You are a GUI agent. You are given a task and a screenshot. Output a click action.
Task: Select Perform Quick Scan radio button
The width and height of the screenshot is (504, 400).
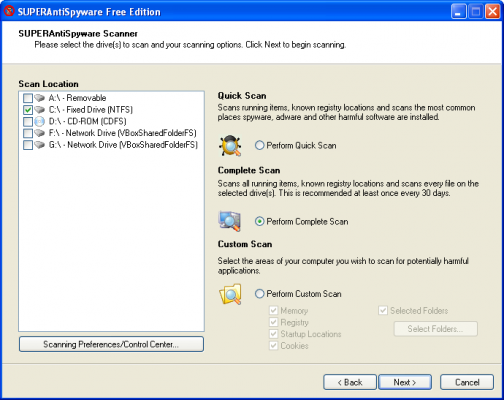point(259,145)
